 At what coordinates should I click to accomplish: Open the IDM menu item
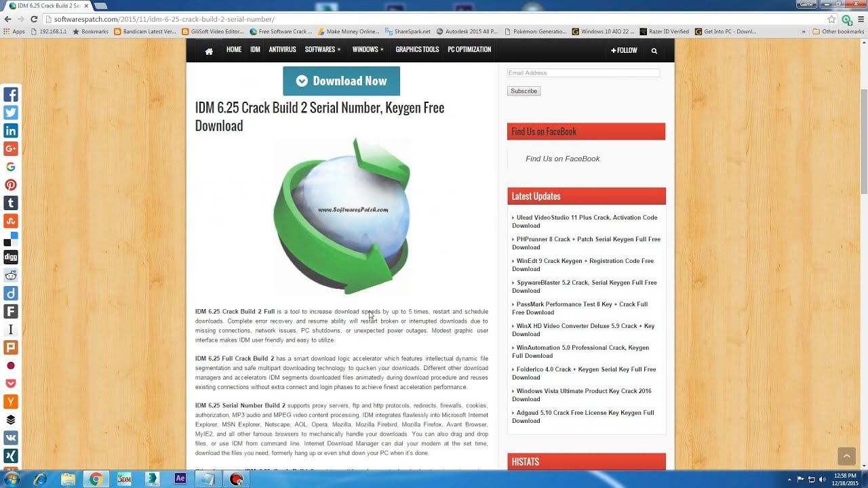coord(255,49)
